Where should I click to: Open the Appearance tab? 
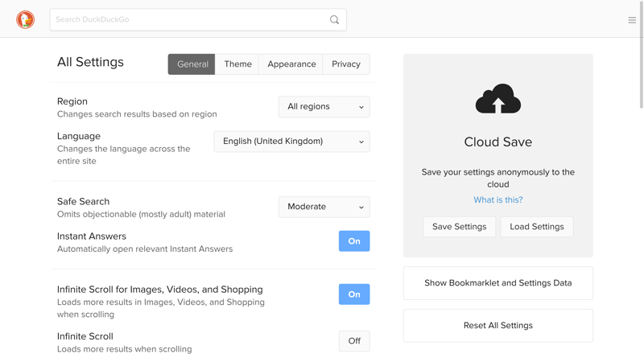pyautogui.click(x=291, y=64)
